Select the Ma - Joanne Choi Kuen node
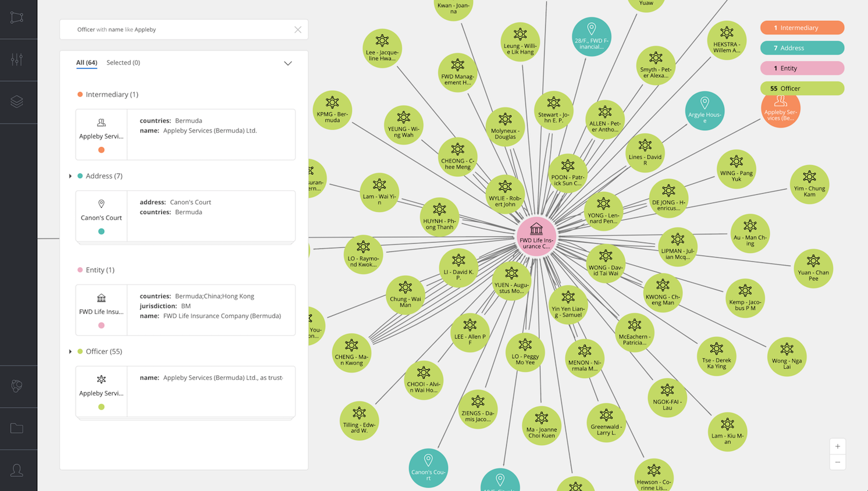 click(x=542, y=426)
